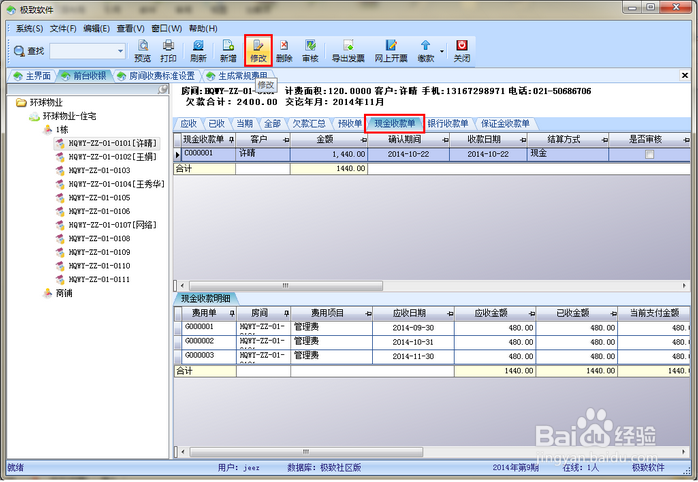The width and height of the screenshot is (698, 482).
Task: Click the 费用项目 column header pin icon
Action: [x=368, y=314]
